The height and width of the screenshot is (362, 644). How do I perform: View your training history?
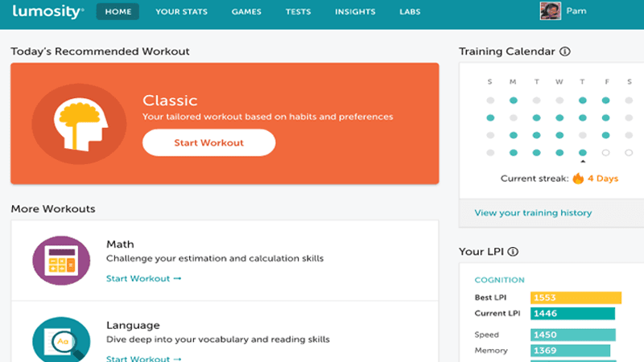tap(533, 212)
